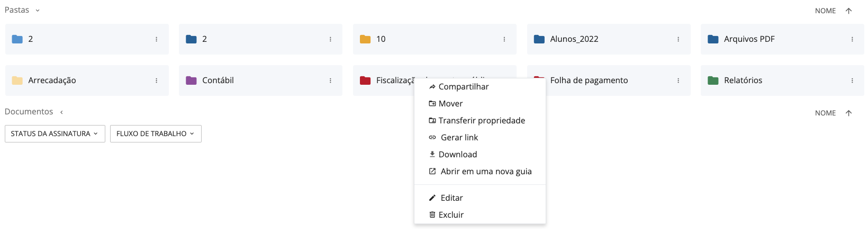Toggle the sort direction arrow in Pastas section

pos(849,11)
